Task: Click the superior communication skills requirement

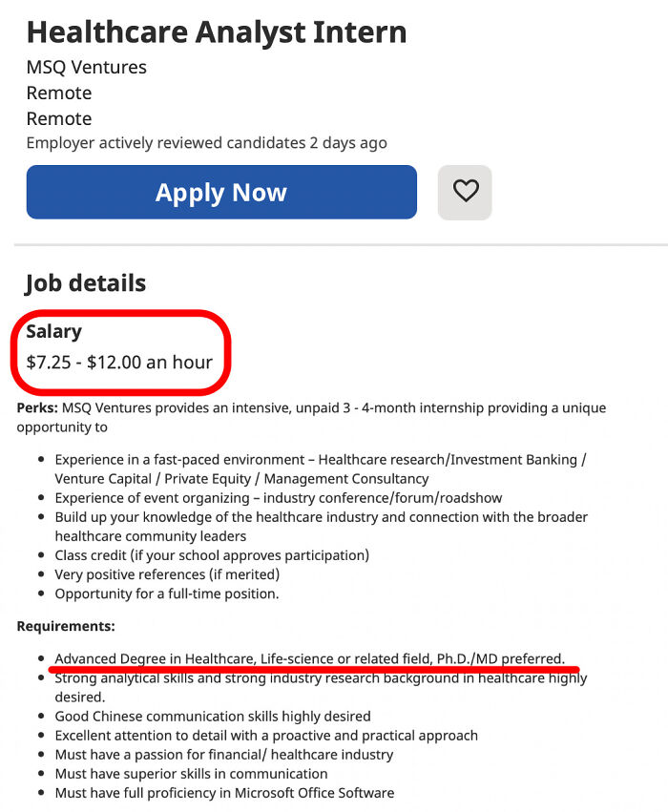Action: [x=191, y=773]
